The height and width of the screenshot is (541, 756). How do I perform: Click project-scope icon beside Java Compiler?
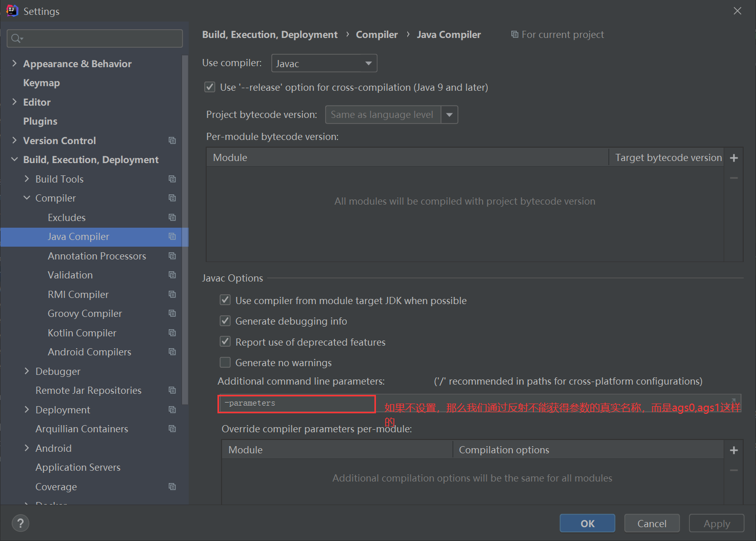(172, 236)
